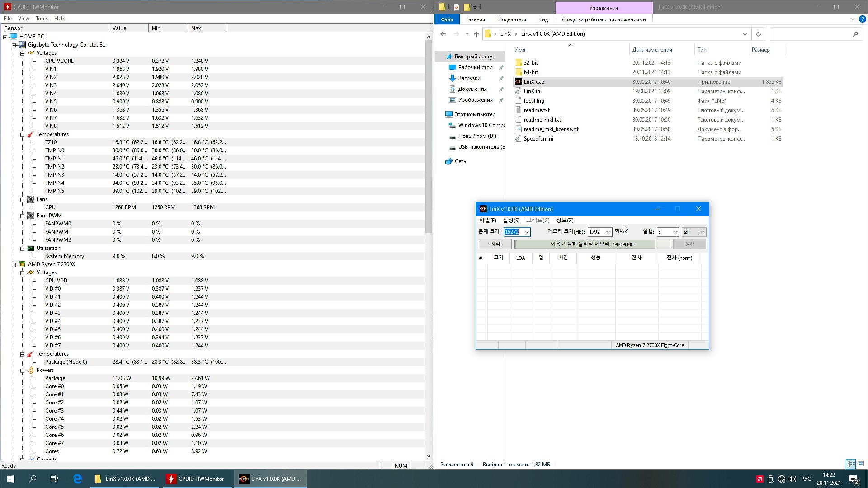This screenshot has width=868, height=488.
Task: Open the notification center icon
Action: coord(854,479)
